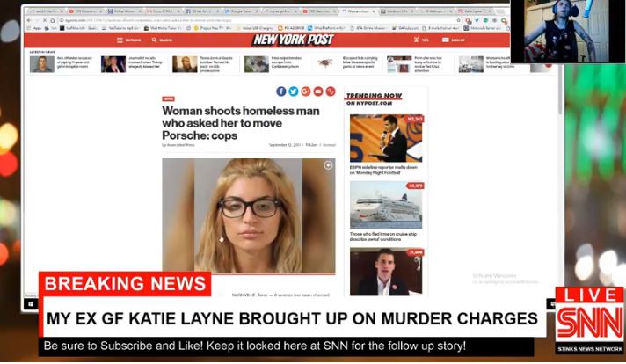The height and width of the screenshot is (364, 626).
Task: Focus the browser address bar
Action: [x=256, y=20]
